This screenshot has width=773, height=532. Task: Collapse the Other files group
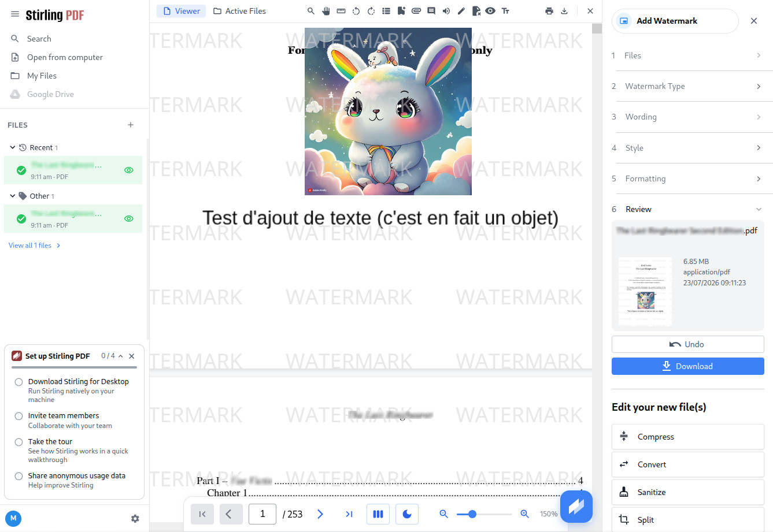(x=13, y=196)
